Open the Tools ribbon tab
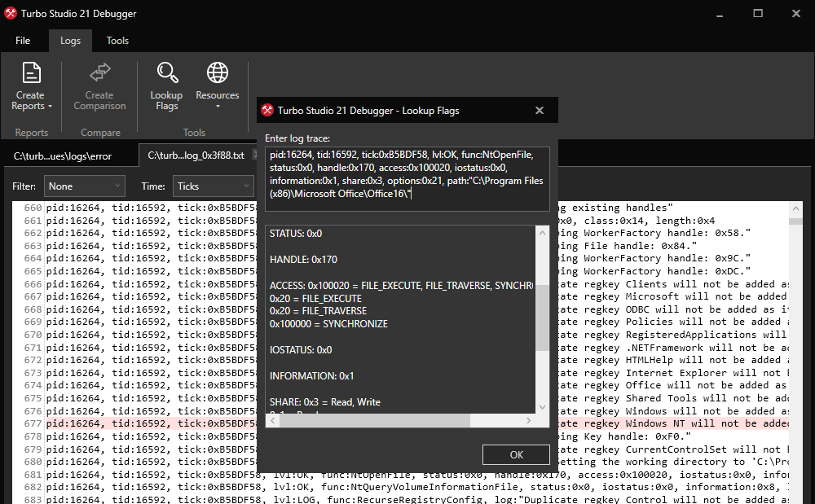The width and height of the screenshot is (815, 504). [117, 40]
